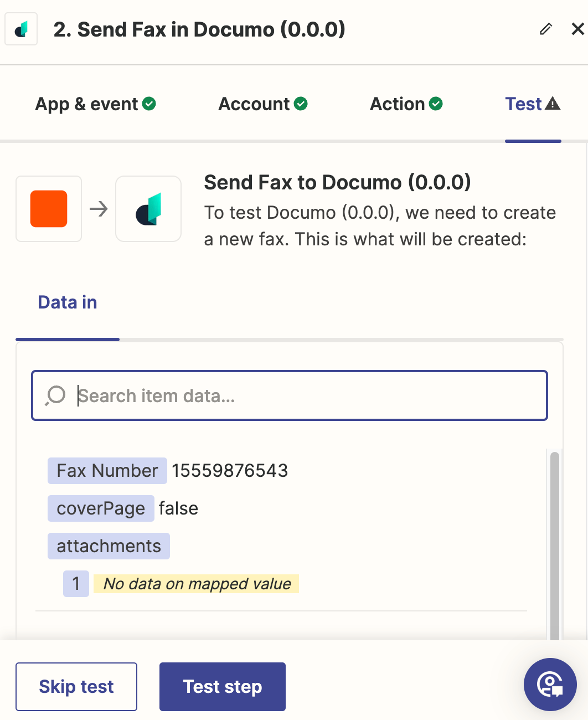Select the attachments field label
This screenshot has width=588, height=720.
(109, 546)
